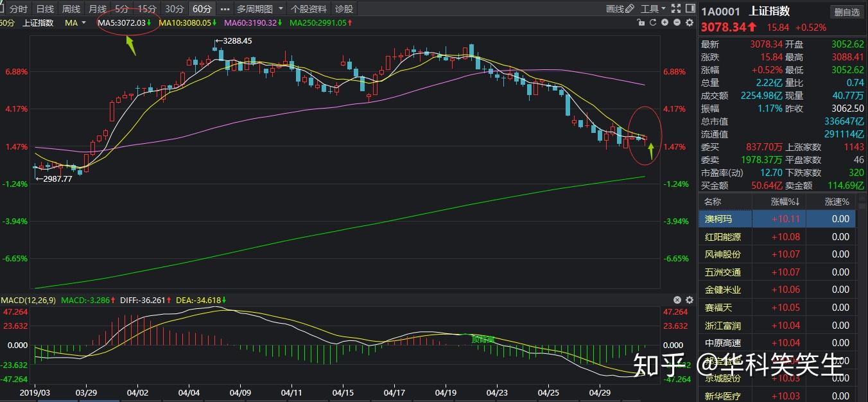Screen dimensions: 868x402
Task: Open main chart settings gear
Action: click(x=690, y=22)
